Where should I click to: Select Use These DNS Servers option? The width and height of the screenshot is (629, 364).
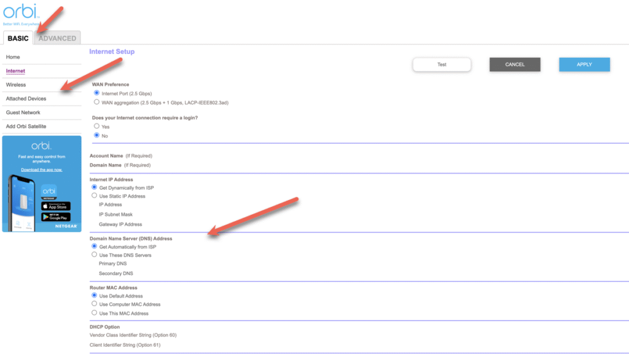click(95, 255)
